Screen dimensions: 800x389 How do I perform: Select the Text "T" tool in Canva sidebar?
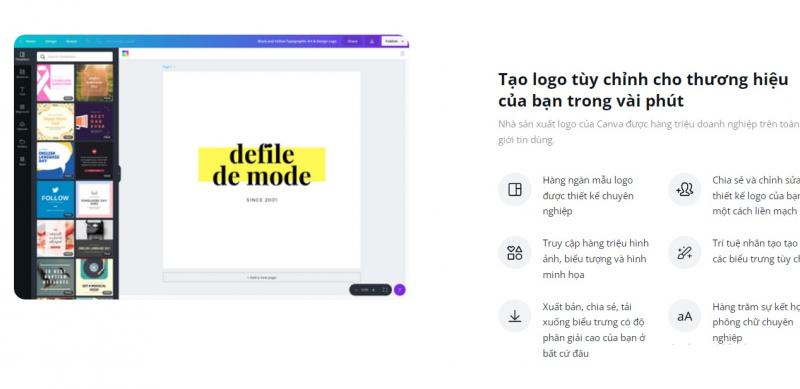click(x=22, y=91)
